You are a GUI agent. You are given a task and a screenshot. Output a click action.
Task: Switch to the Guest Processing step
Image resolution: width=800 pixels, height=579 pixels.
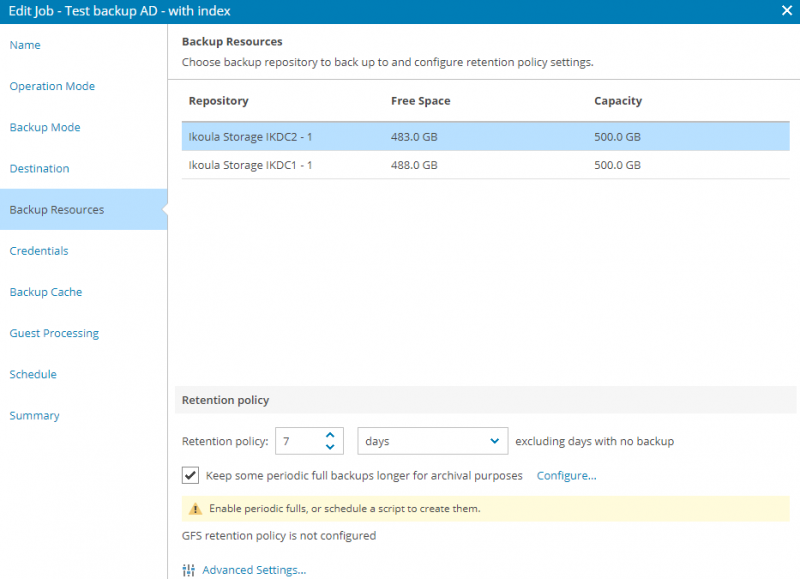[54, 333]
